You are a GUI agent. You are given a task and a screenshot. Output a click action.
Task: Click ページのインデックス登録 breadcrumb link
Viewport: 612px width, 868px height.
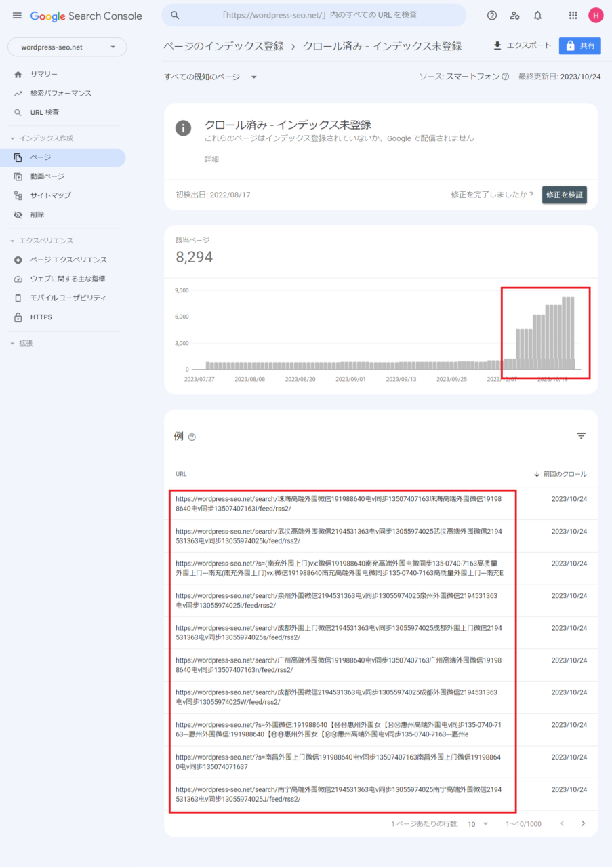(224, 46)
